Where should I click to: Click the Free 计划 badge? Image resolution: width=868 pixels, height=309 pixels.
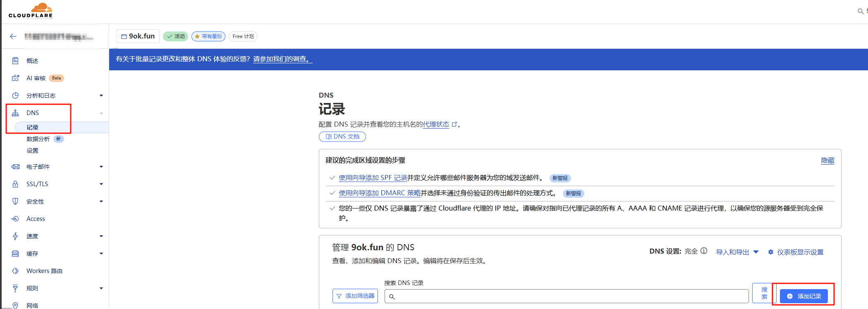[x=243, y=36]
